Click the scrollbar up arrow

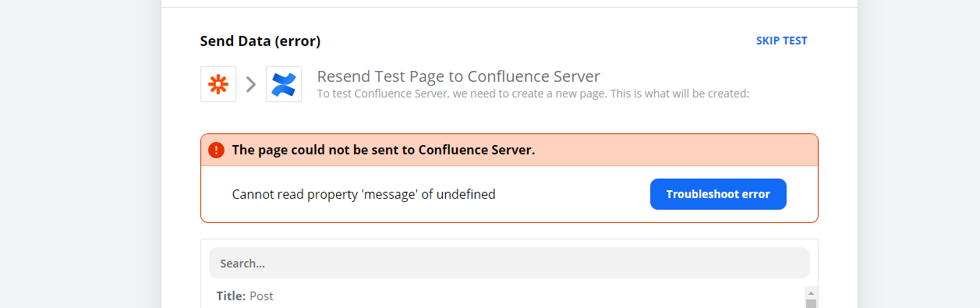tap(811, 293)
